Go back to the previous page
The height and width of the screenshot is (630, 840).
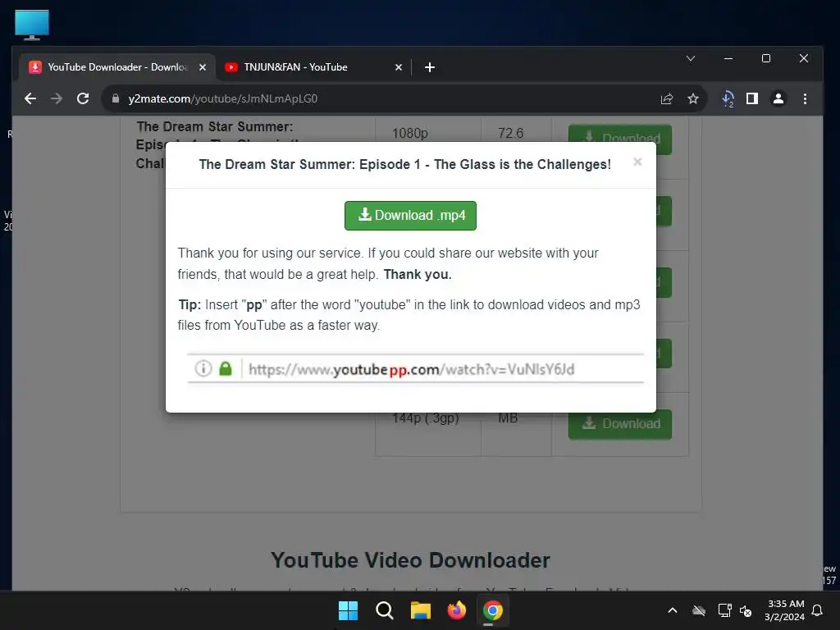[30, 98]
